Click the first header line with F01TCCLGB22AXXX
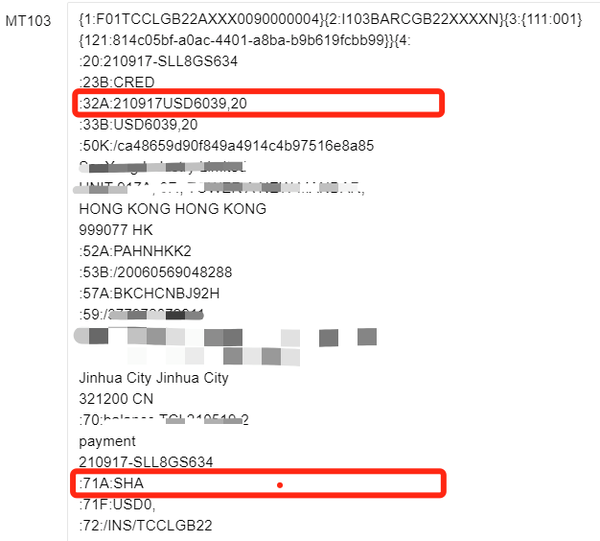This screenshot has height=541, width=600. [330, 19]
